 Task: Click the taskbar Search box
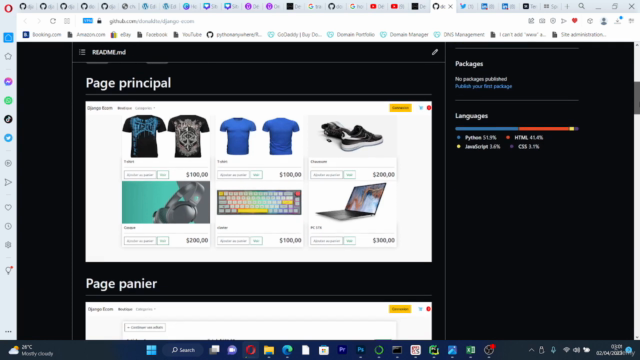tap(183, 350)
